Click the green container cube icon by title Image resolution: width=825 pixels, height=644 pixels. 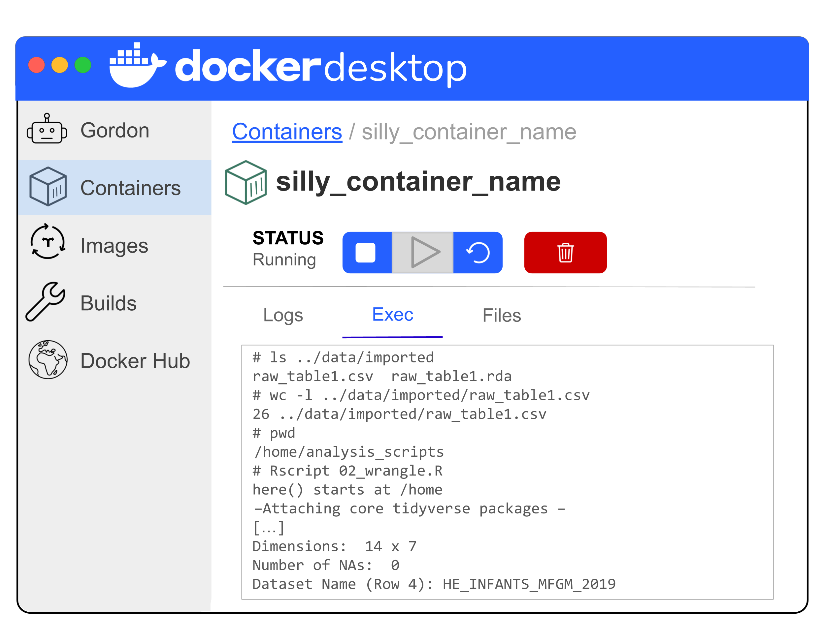[x=246, y=183]
